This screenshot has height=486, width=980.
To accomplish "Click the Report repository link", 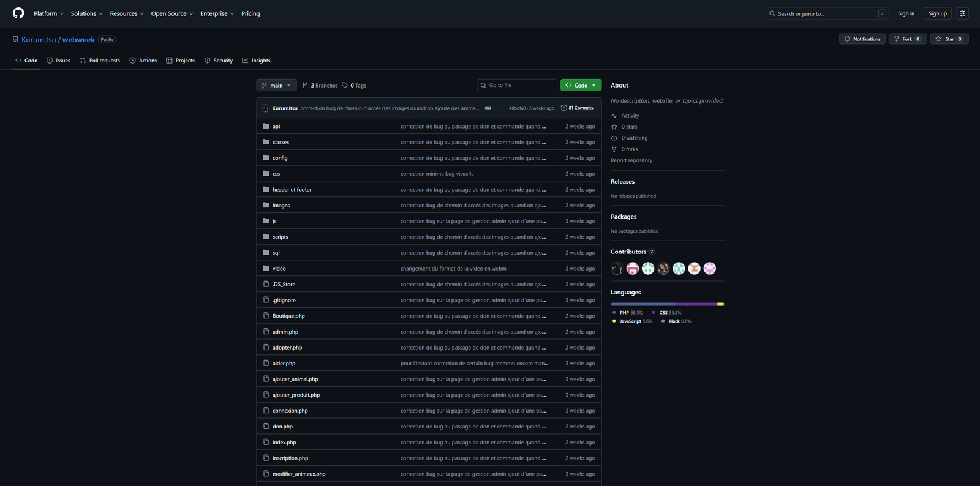I will 631,160.
